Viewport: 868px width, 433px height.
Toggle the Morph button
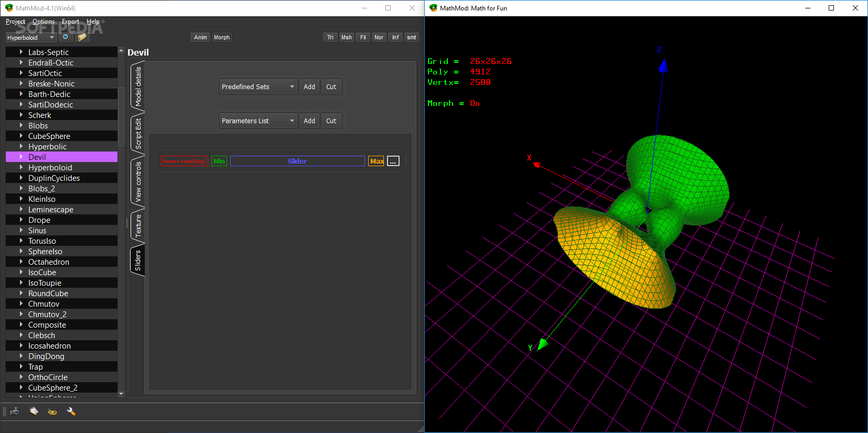click(x=222, y=37)
